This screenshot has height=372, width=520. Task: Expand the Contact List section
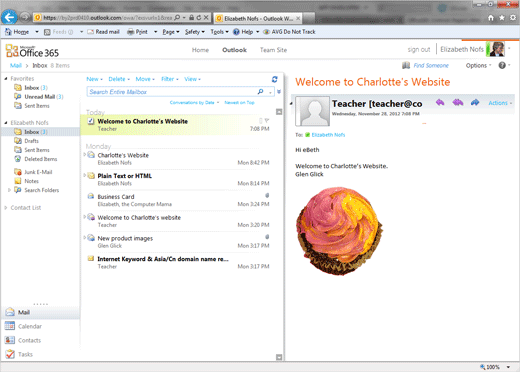click(6, 208)
